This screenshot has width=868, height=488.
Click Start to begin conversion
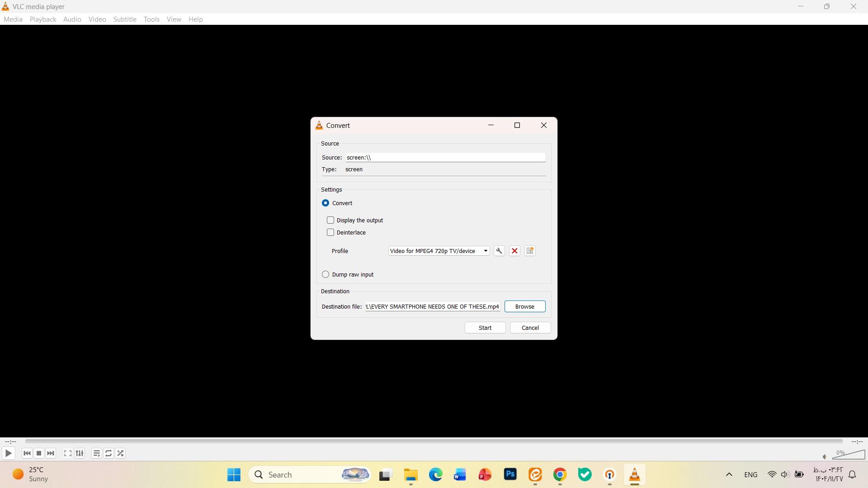click(x=485, y=328)
